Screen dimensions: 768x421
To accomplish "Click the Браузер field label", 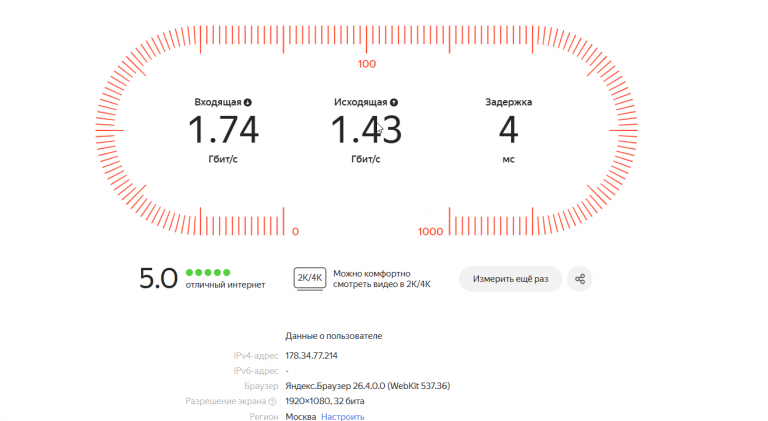I will point(261,386).
